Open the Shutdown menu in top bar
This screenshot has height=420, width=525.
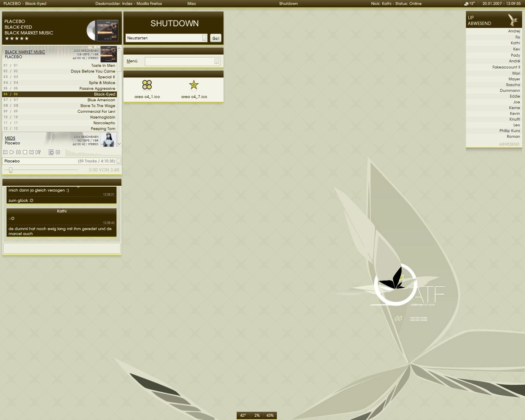[x=288, y=3]
